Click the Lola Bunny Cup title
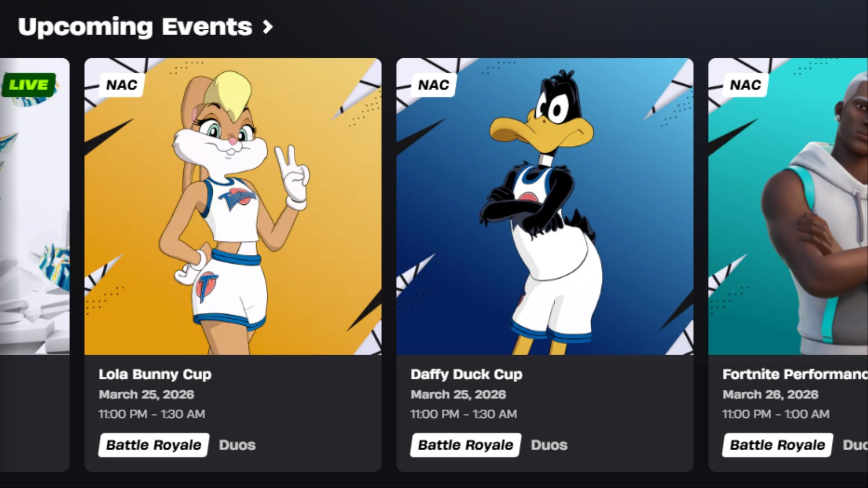The image size is (868, 488). (x=155, y=374)
